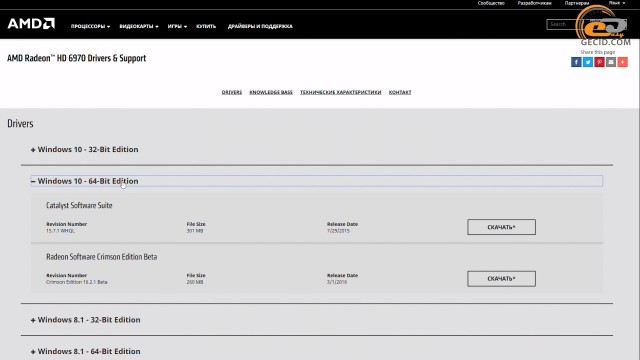Image resolution: width=640 pixels, height=360 pixels.
Task: Click release date 3/1/2016
Action: (x=337, y=282)
